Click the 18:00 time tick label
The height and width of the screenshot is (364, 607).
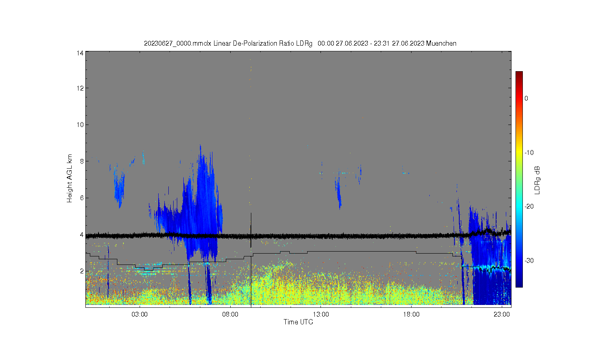(412, 314)
